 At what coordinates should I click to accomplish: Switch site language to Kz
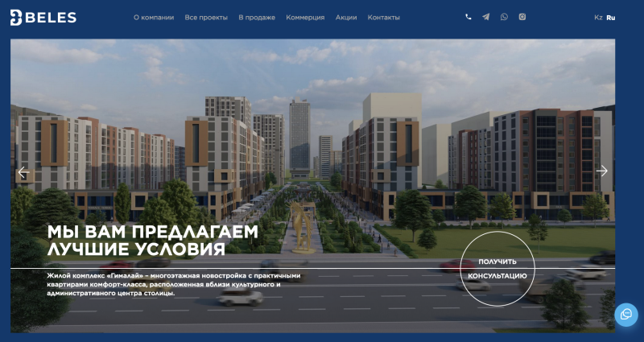click(x=598, y=18)
